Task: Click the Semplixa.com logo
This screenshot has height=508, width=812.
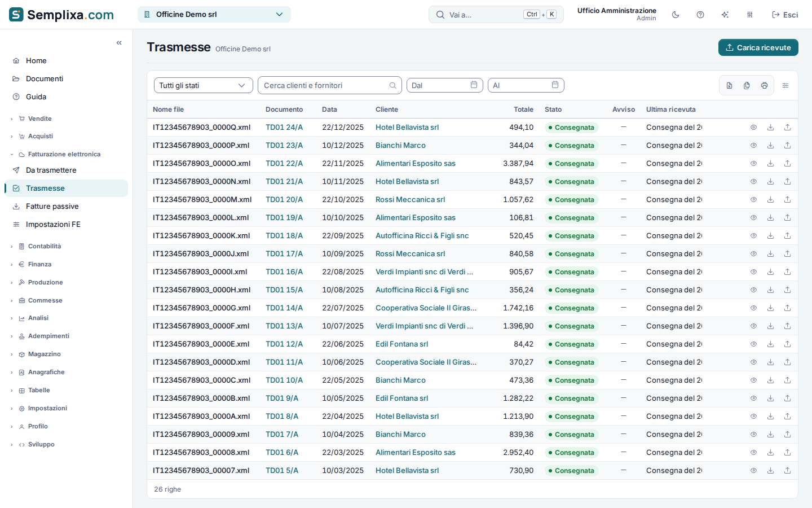Action: [x=61, y=15]
